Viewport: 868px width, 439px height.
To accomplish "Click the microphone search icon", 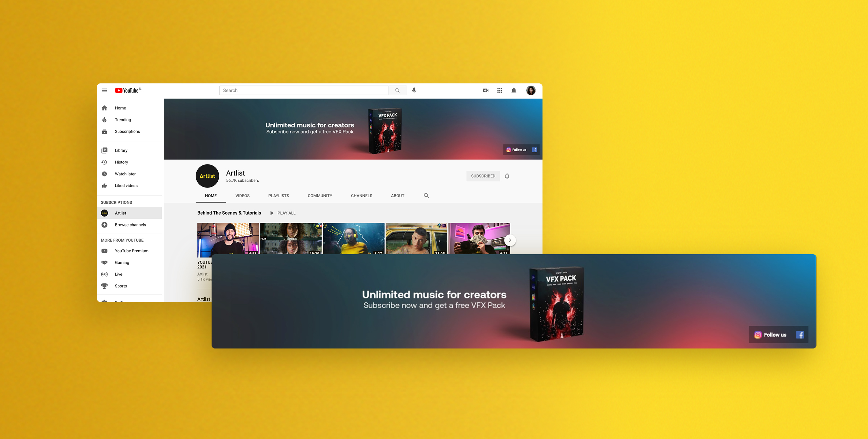I will (x=414, y=90).
